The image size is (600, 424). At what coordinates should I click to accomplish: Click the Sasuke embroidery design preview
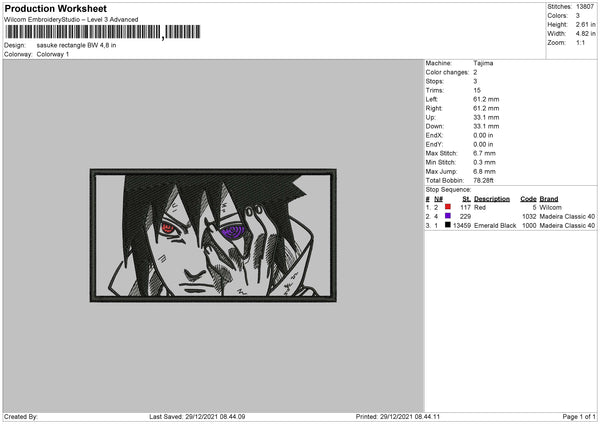pyautogui.click(x=213, y=235)
